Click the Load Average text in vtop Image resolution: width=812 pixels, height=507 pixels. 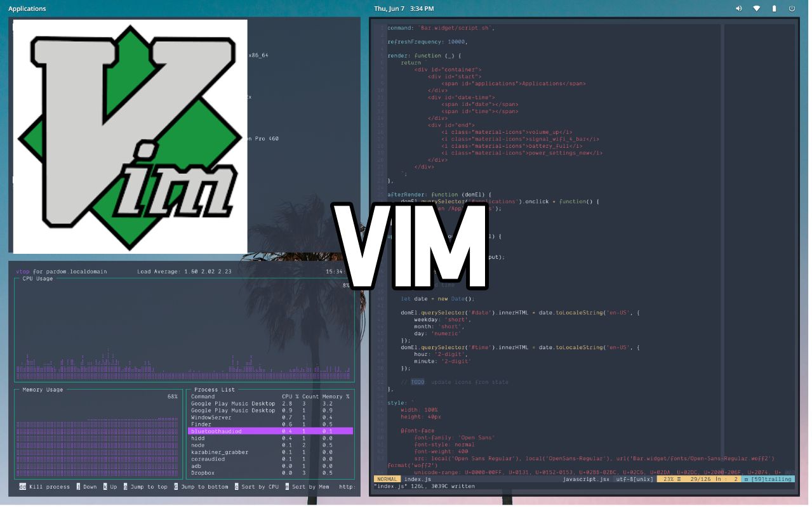point(184,271)
